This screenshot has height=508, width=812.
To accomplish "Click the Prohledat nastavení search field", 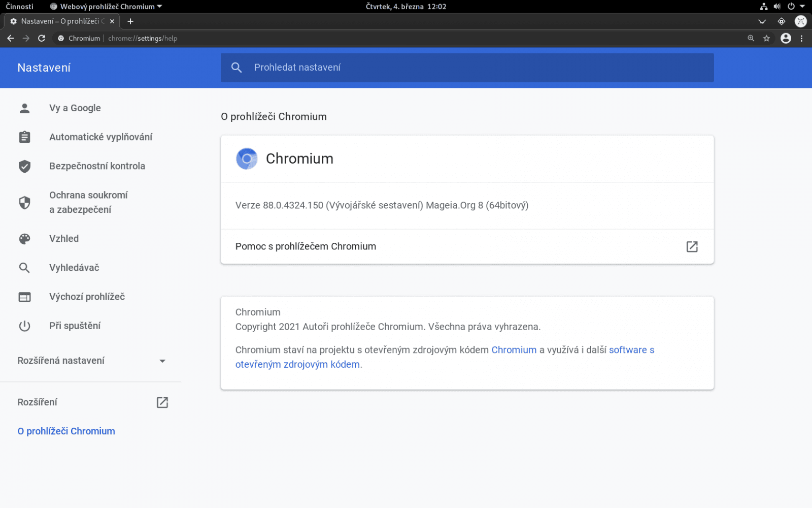I will click(467, 68).
